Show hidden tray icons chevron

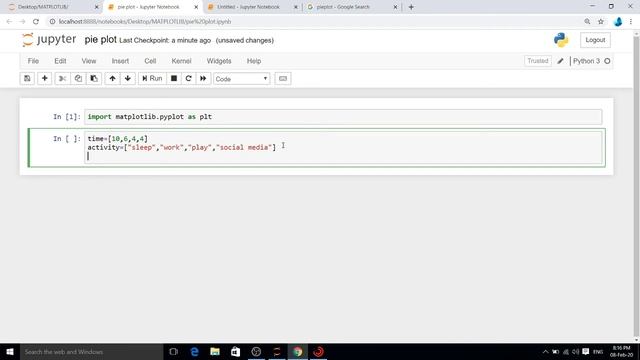pos(545,351)
